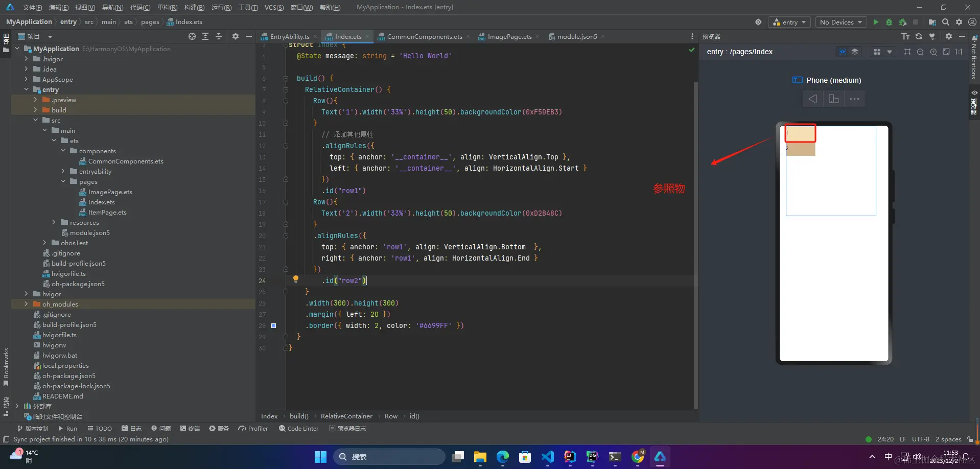Open the entry run configuration dropdown
Image resolution: width=980 pixels, height=469 pixels.
[x=789, y=22]
